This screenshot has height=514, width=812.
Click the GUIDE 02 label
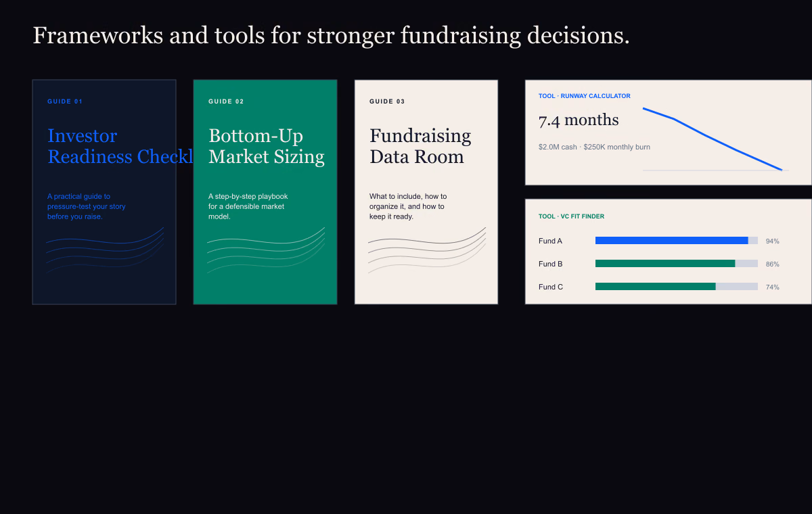[x=226, y=101]
